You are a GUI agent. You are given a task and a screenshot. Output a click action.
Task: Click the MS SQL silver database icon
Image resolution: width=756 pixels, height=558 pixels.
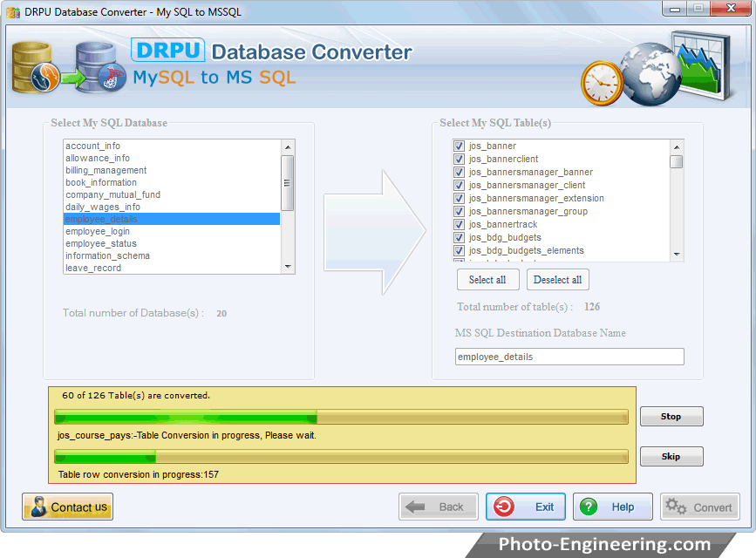[x=100, y=67]
